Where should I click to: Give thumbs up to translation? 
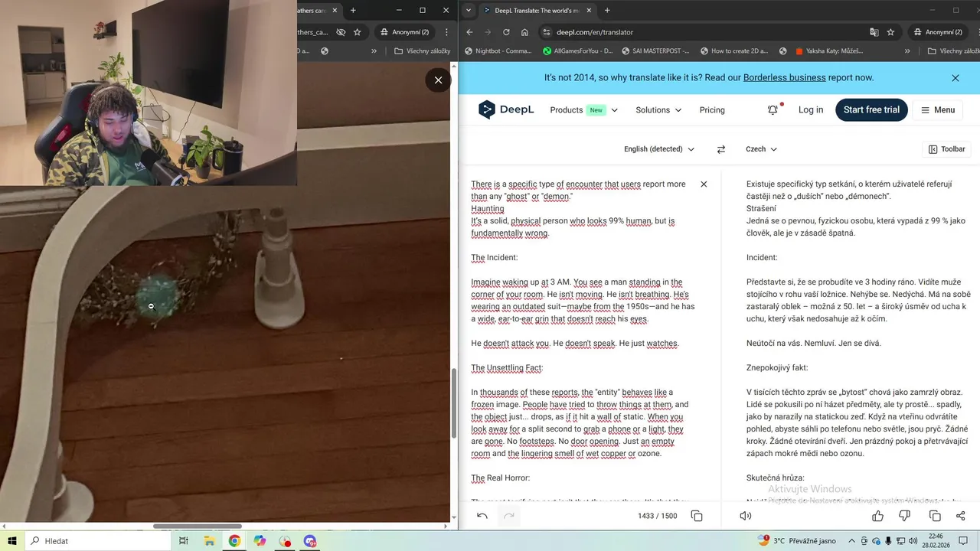tap(878, 516)
